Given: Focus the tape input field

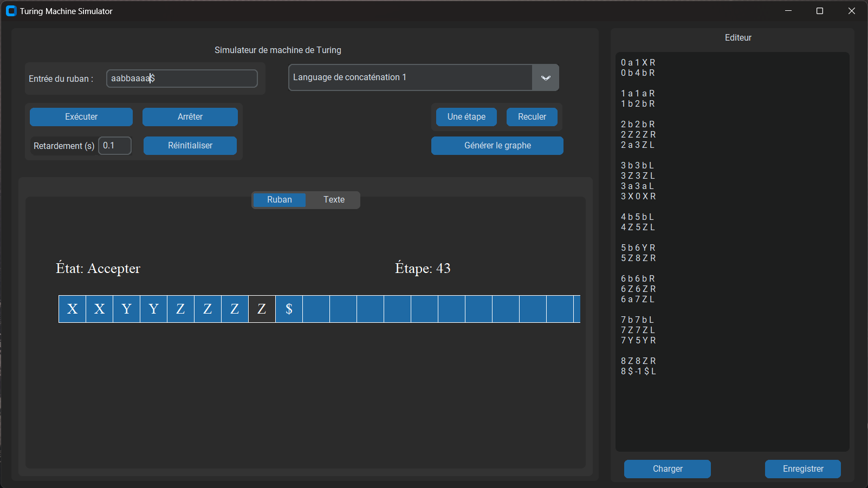Looking at the screenshot, I should tap(182, 79).
